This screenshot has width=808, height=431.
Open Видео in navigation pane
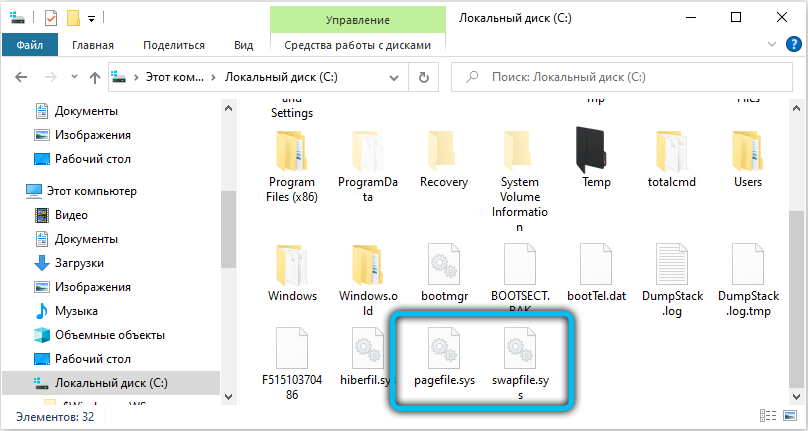pyautogui.click(x=71, y=215)
